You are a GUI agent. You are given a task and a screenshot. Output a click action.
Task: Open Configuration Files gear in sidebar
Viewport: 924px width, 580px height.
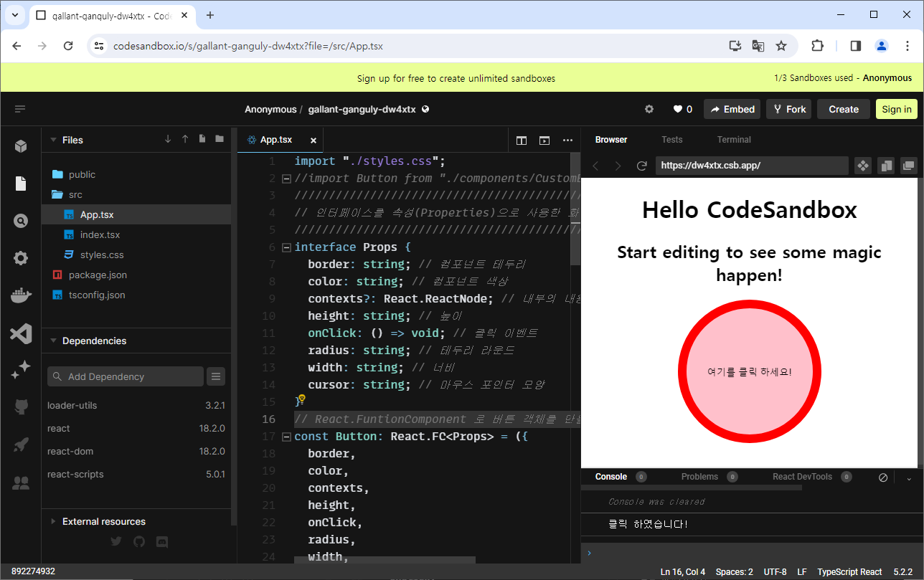(x=21, y=258)
